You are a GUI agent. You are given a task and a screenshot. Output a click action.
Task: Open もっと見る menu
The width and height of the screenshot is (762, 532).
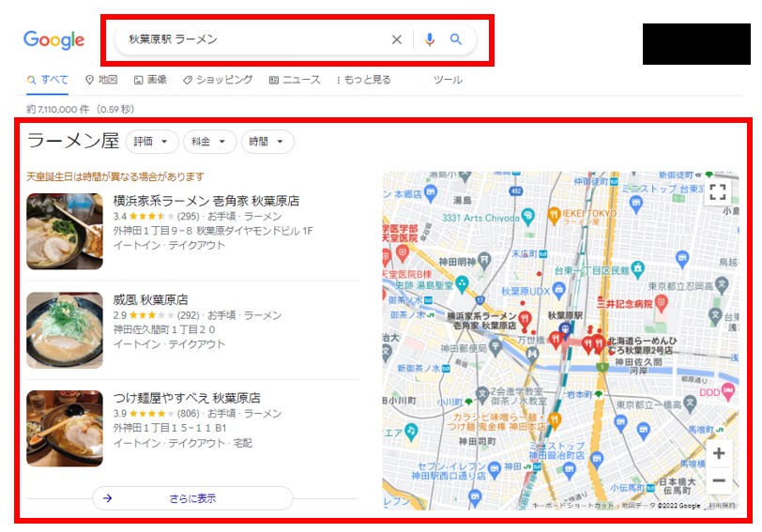coord(363,80)
